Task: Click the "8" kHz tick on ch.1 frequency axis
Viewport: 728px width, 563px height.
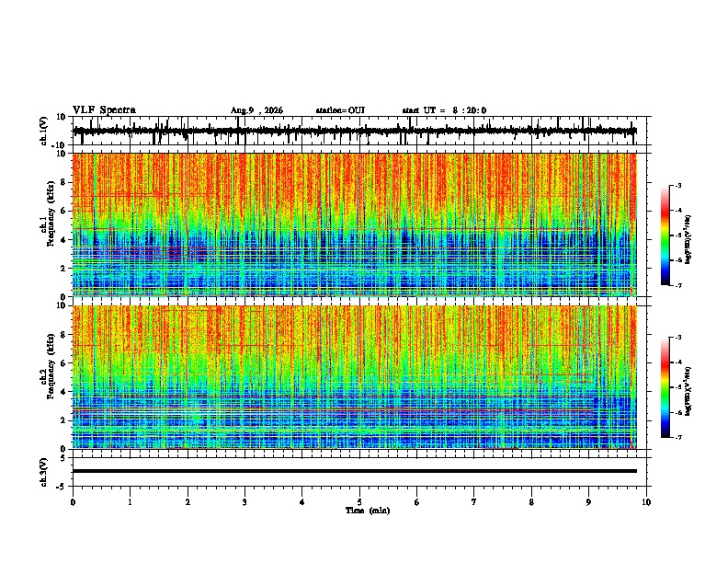Action: (x=63, y=182)
